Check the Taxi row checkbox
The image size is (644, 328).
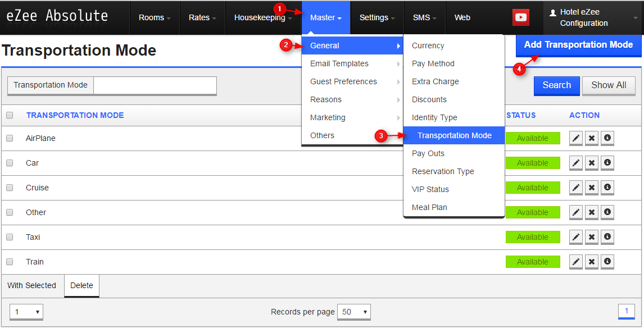click(x=10, y=237)
